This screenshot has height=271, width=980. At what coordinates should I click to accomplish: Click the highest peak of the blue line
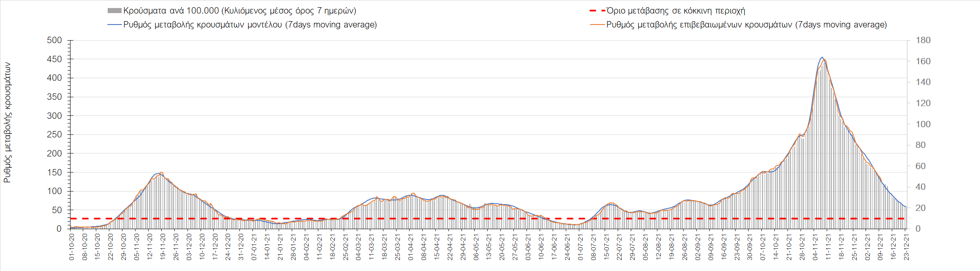pos(821,57)
